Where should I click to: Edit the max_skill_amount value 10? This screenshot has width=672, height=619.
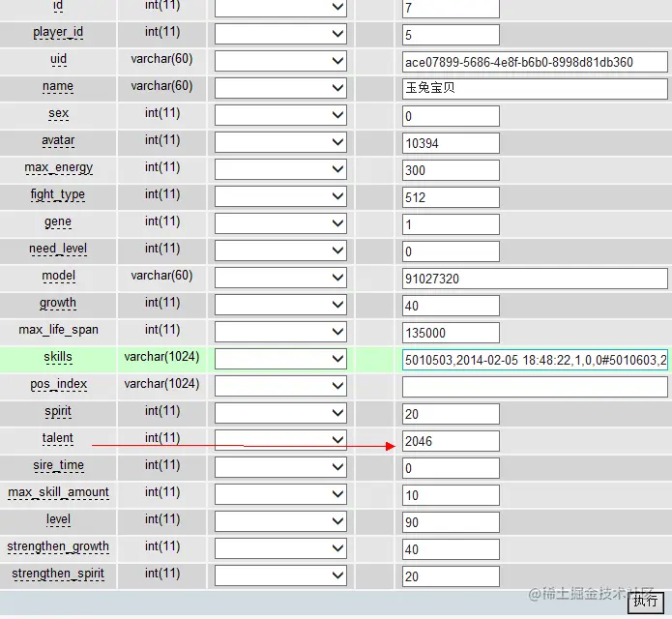(x=451, y=495)
